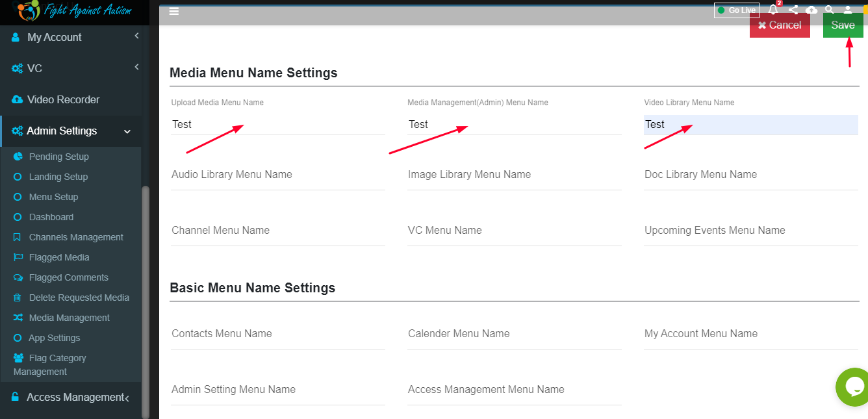Open the user profile icon

(x=848, y=10)
